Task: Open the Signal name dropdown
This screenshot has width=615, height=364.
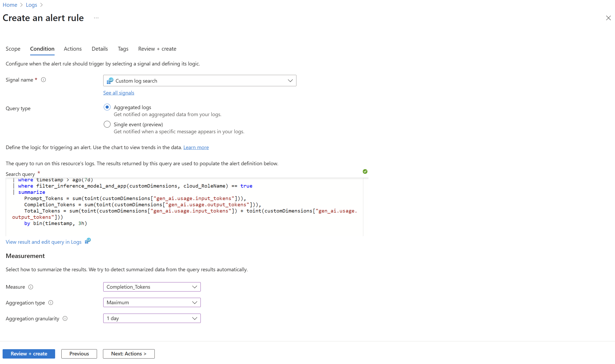Action: click(199, 81)
